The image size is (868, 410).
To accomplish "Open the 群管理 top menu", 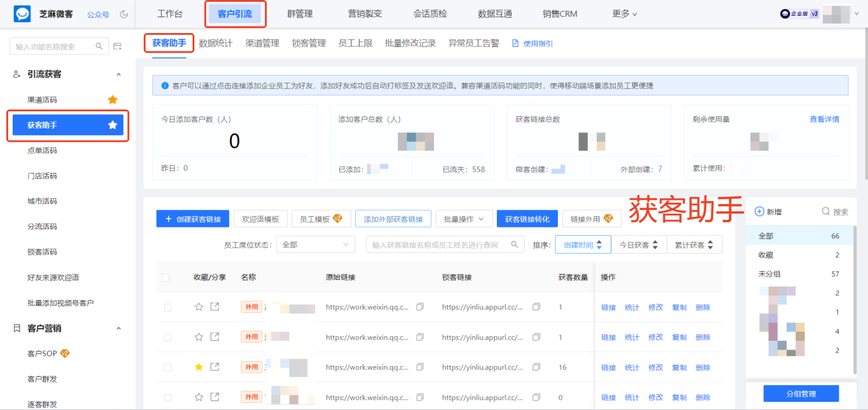I will click(300, 14).
